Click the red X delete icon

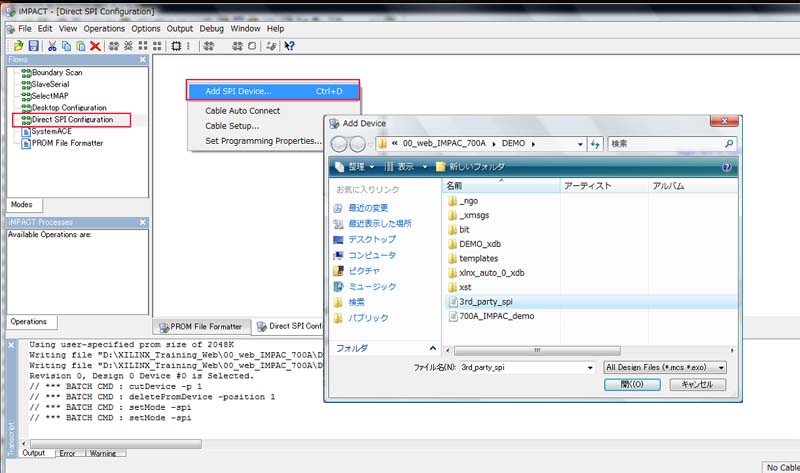[95, 46]
